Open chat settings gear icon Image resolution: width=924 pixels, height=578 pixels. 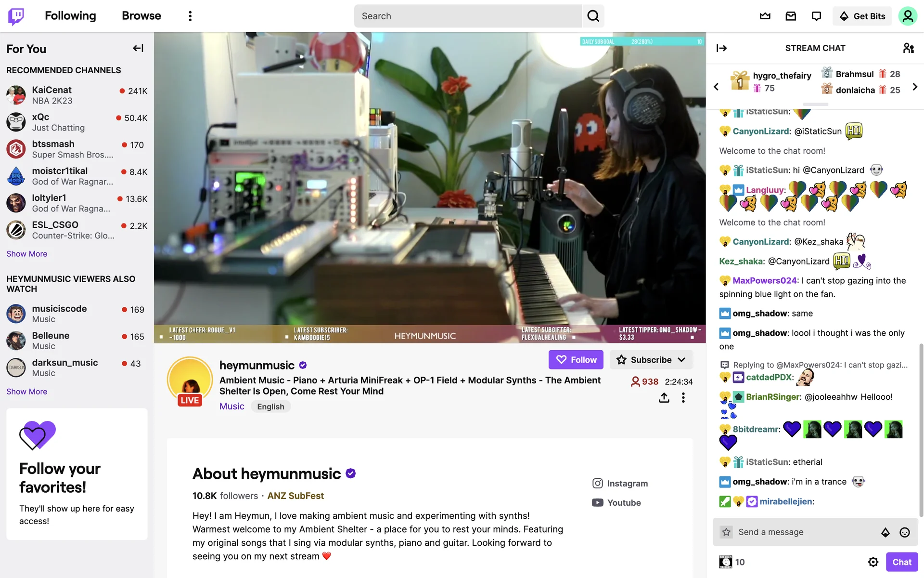point(873,562)
